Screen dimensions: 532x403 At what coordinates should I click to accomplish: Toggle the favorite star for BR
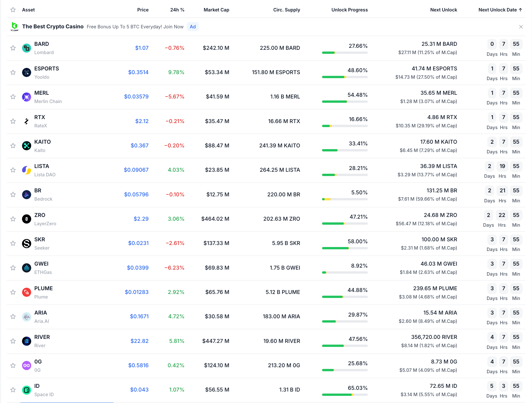tap(13, 195)
